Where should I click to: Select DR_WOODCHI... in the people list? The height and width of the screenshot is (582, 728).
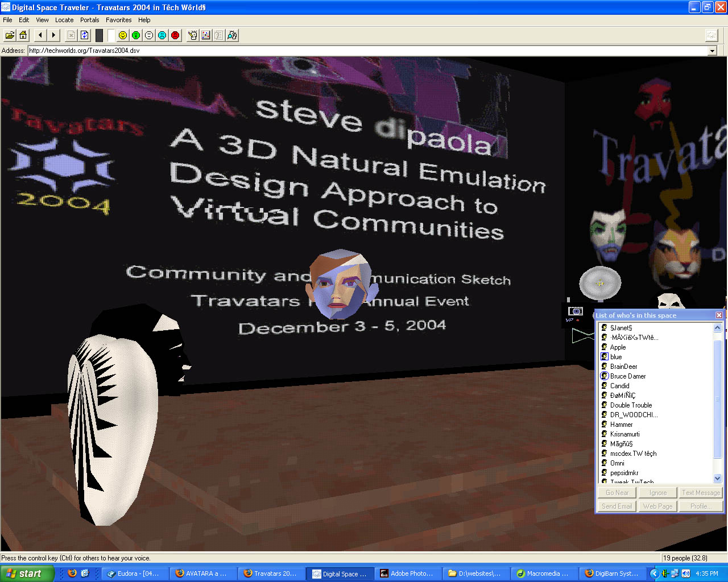(x=634, y=415)
